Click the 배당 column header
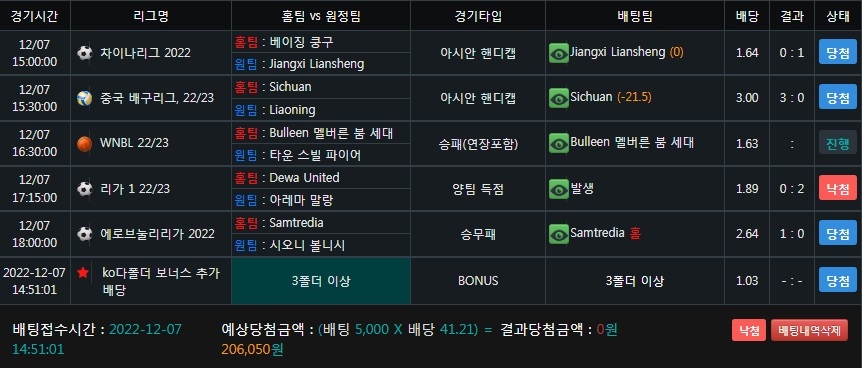 pos(747,15)
